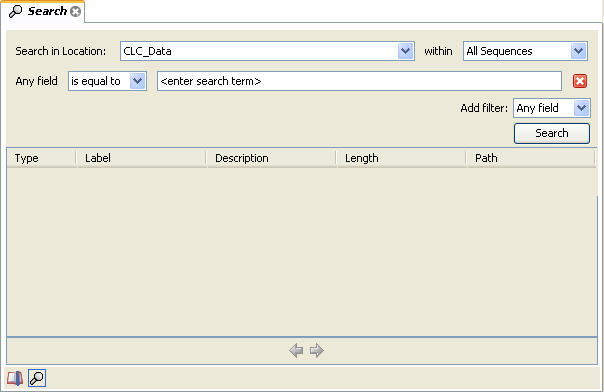Select the magnifier search view icon
The image size is (604, 392).
point(37,378)
